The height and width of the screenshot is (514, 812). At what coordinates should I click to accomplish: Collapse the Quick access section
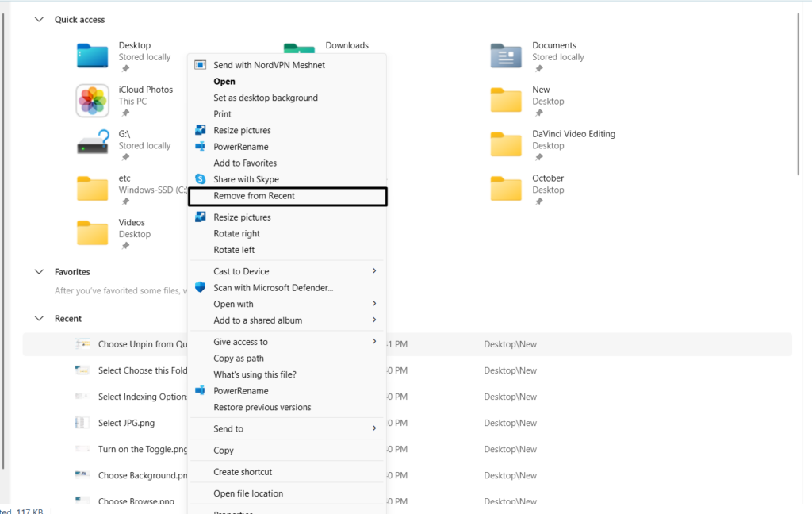[39, 20]
